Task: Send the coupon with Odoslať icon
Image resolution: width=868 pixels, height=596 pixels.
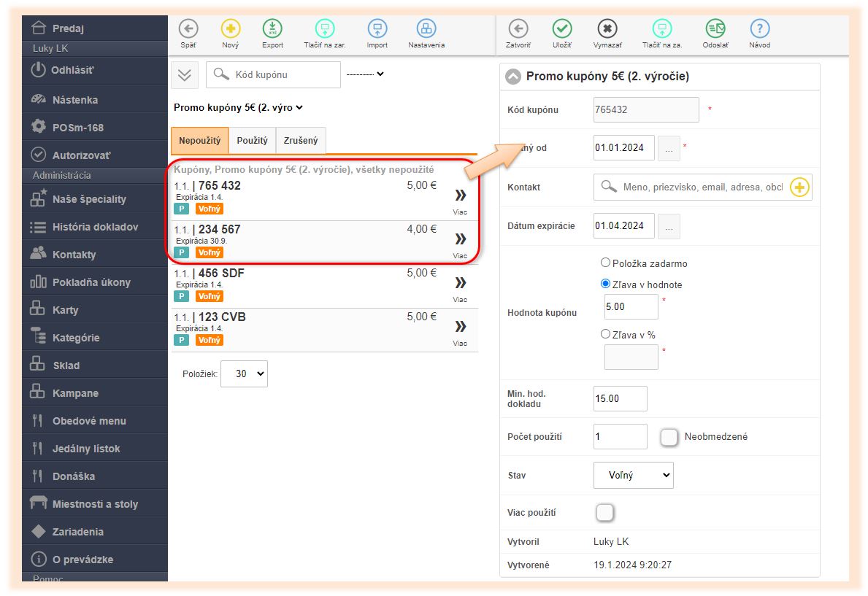Action: (x=715, y=29)
